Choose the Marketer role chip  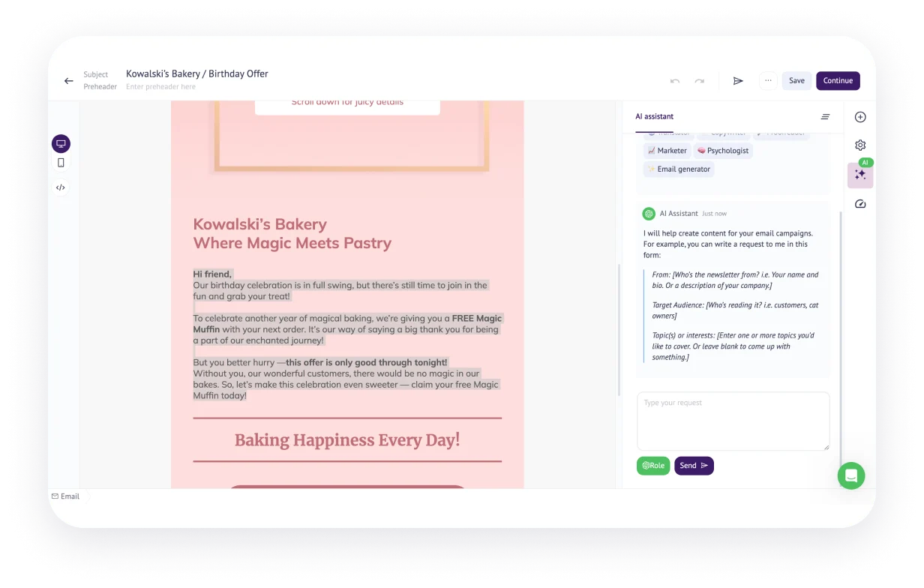click(667, 151)
